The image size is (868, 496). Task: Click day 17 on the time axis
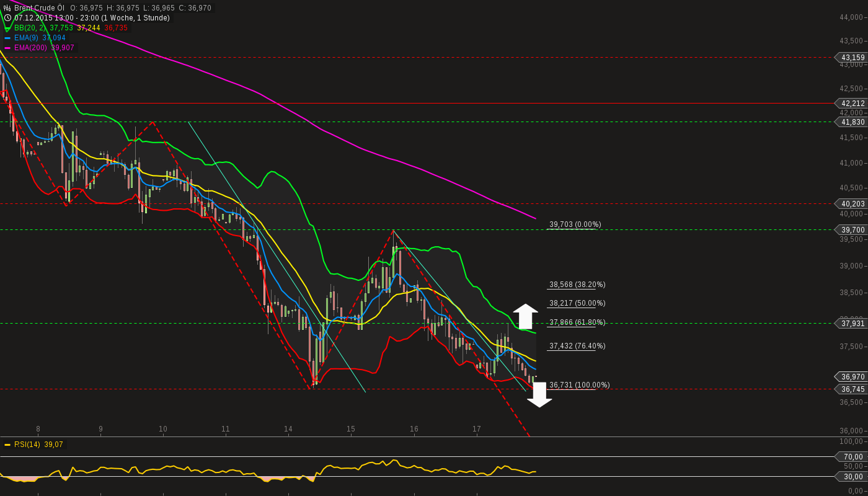476,429
